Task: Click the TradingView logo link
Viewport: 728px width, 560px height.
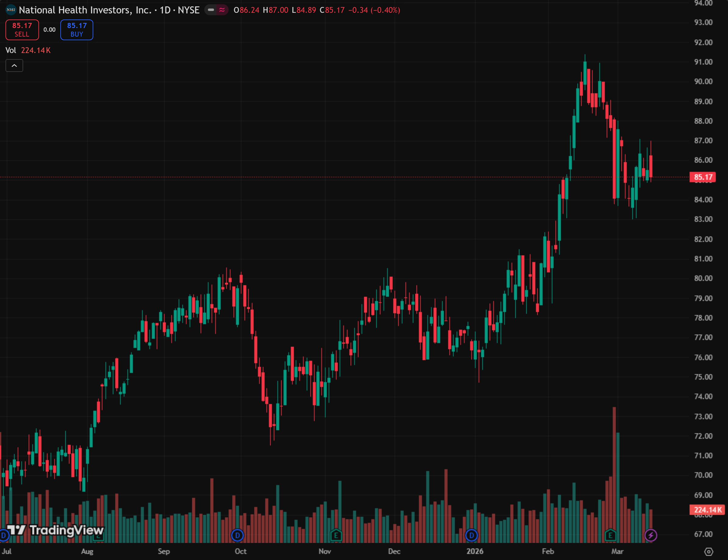Action: pyautogui.click(x=55, y=530)
